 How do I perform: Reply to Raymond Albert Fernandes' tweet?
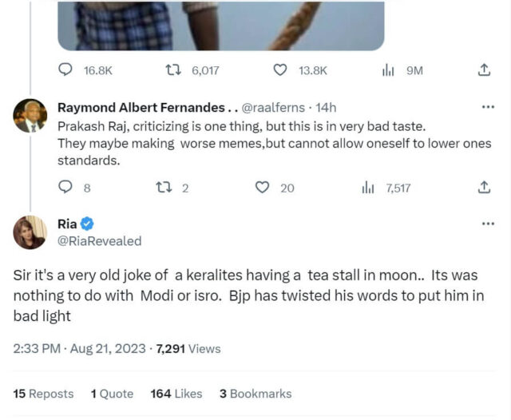66,188
